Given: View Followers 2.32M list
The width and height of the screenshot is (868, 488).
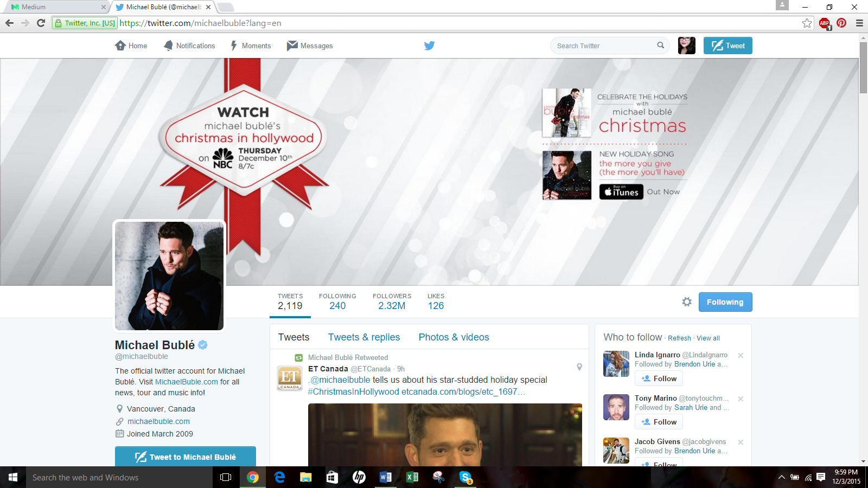Looking at the screenshot, I should click(392, 301).
